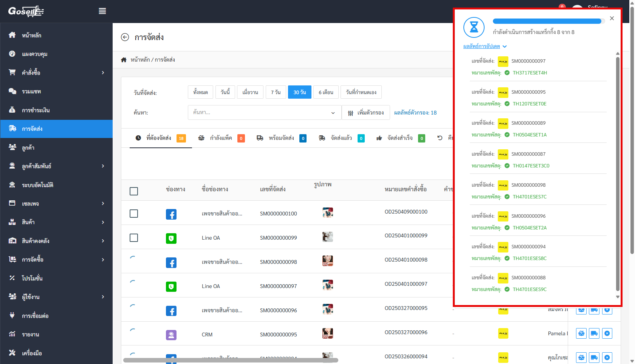Toggle the select-all checkbox in table header
This screenshot has width=635, height=364.
134,191
